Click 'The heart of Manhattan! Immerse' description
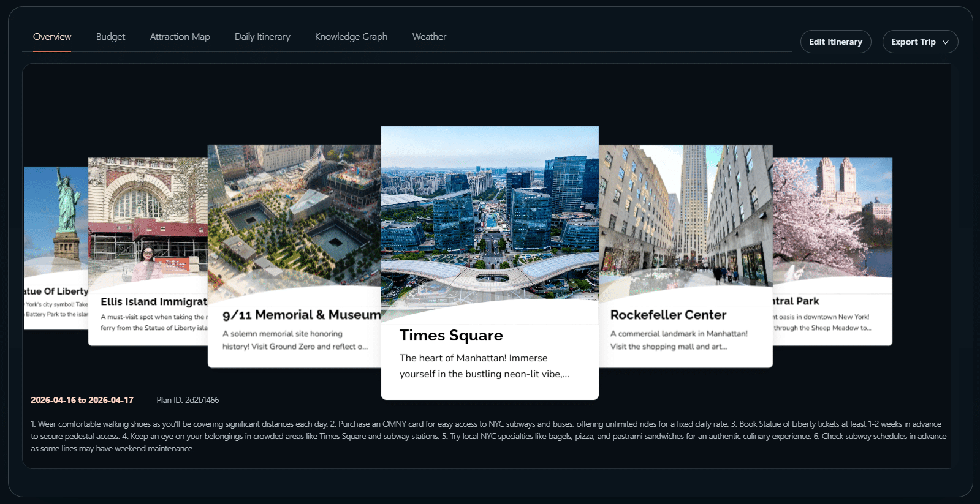This screenshot has height=504, width=980. (x=473, y=358)
